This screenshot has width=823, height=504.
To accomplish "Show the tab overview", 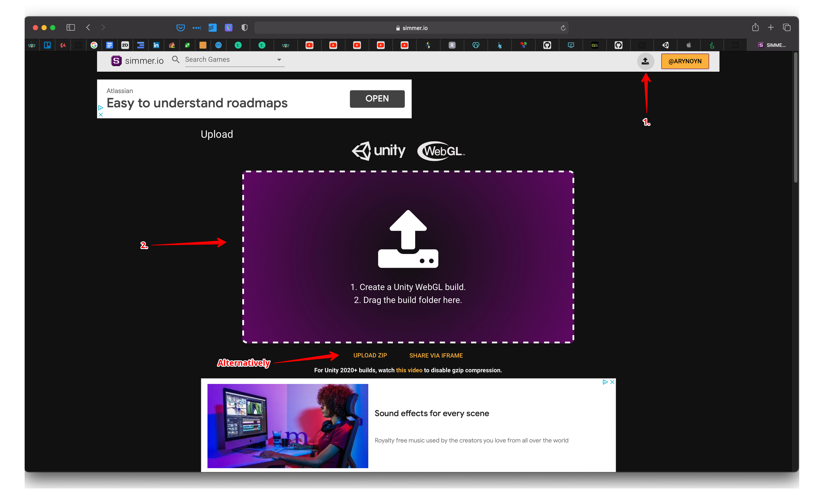I will tap(787, 27).
